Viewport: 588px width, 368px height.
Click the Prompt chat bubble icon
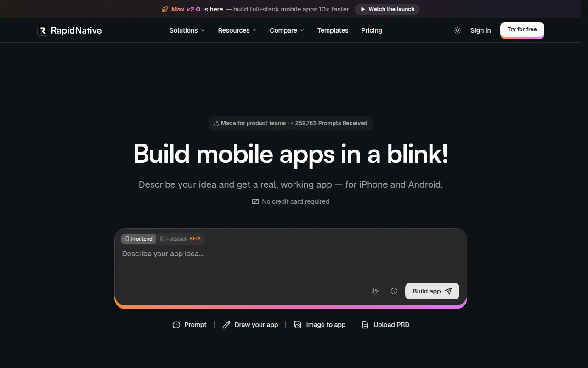(176, 325)
